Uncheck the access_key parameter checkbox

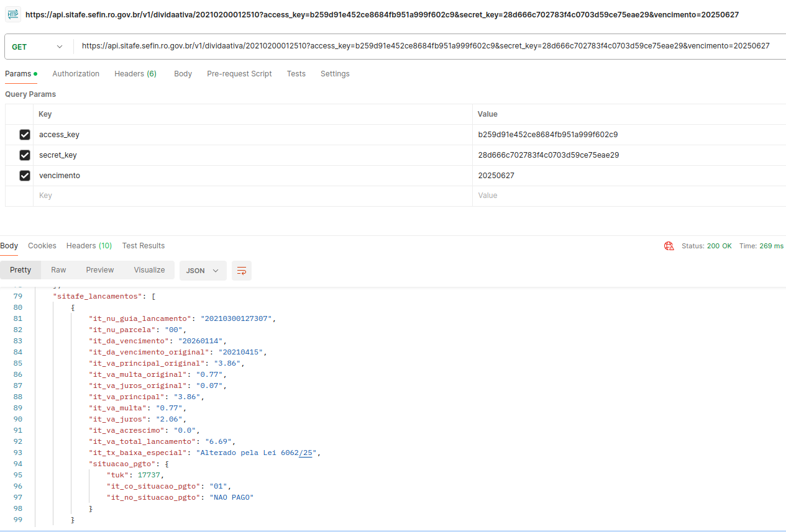[x=25, y=135]
